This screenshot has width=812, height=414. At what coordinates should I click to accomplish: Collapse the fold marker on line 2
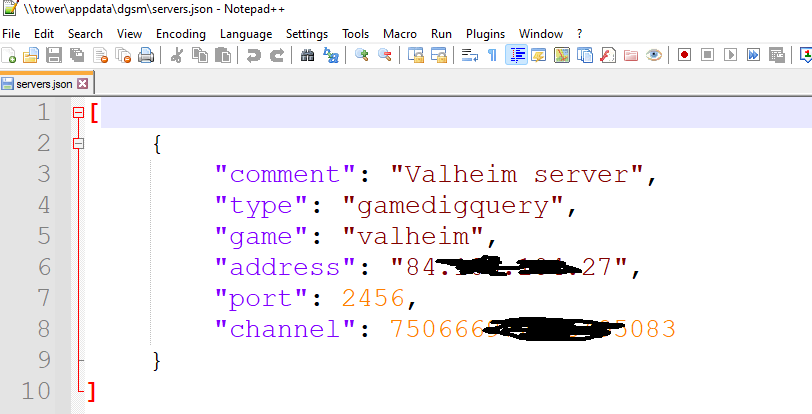click(x=78, y=144)
